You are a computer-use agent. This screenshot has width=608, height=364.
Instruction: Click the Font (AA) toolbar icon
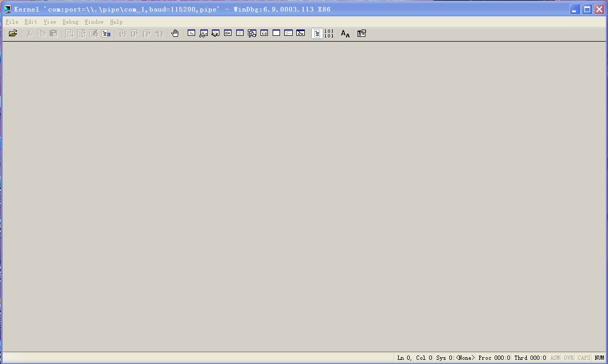coord(345,34)
